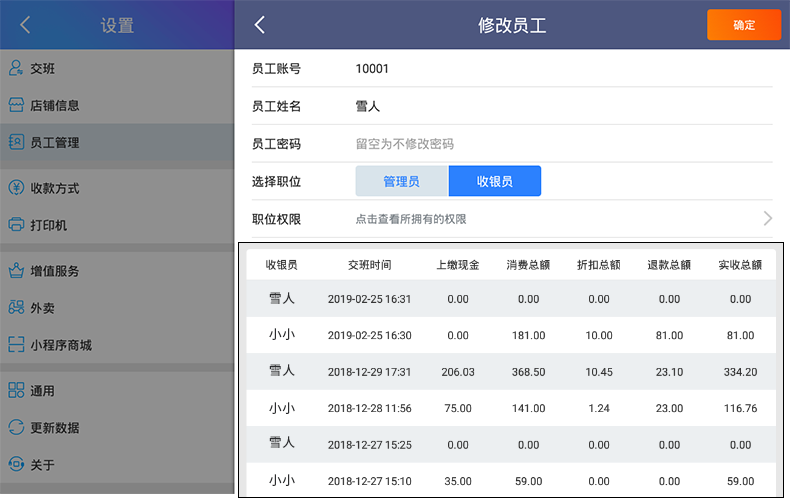Click the employee management (员工管理) icon
Image resolution: width=790 pixels, height=498 pixels.
coord(16,142)
